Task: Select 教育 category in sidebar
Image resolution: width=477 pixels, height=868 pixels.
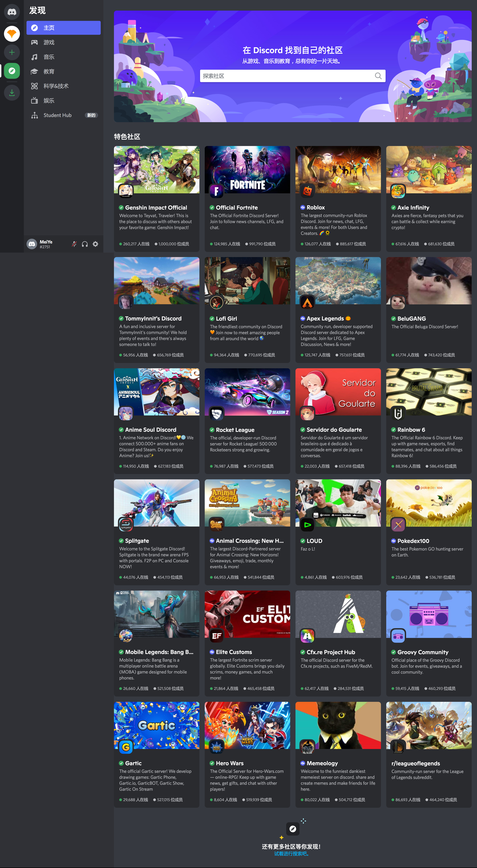Action: coord(64,72)
